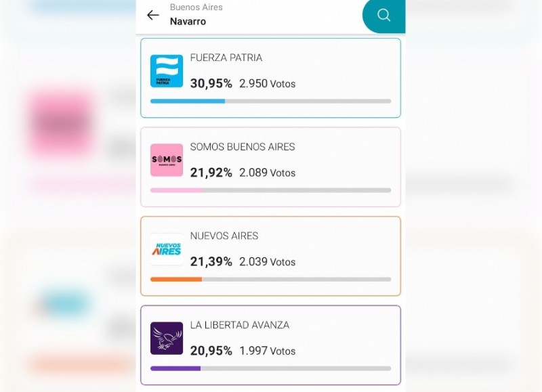The height and width of the screenshot is (392, 542).
Task: Tap La Libertad Avanza eagle logo
Action: pyautogui.click(x=167, y=339)
